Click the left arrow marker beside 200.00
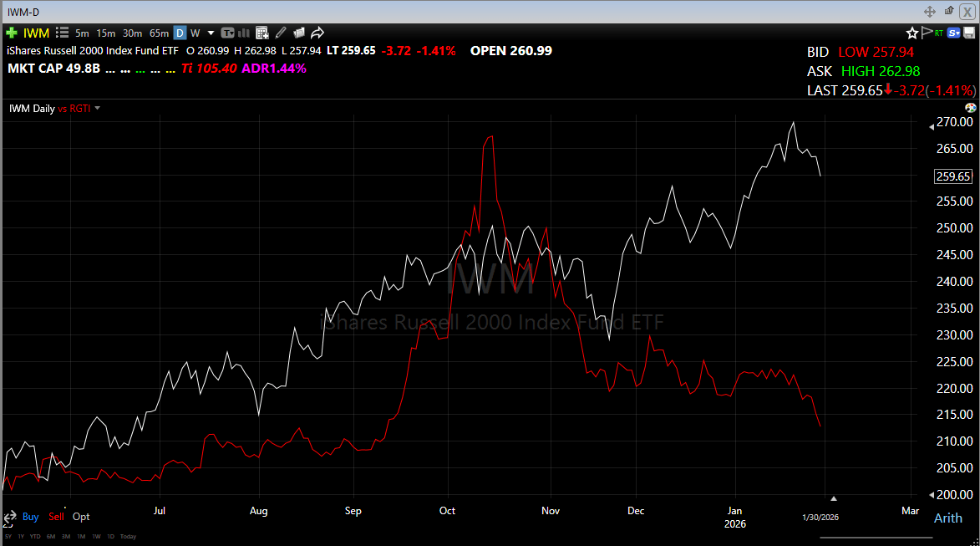 (x=932, y=495)
